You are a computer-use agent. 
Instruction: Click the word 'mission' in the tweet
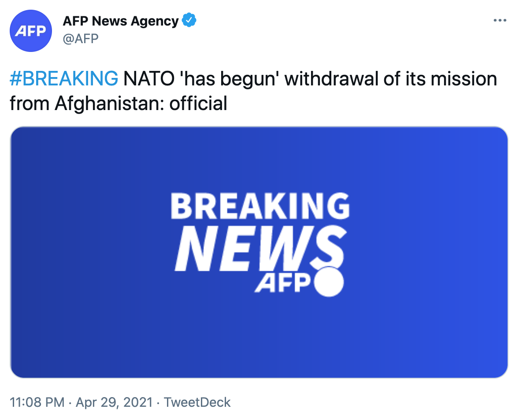463,79
